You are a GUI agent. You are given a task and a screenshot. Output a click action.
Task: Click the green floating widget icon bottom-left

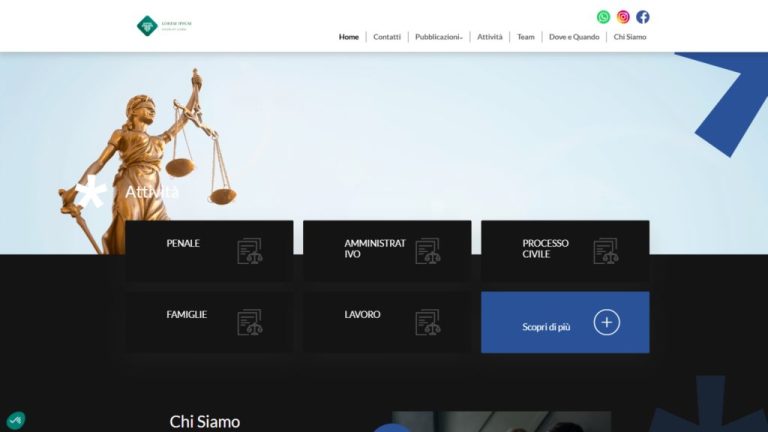click(16, 420)
